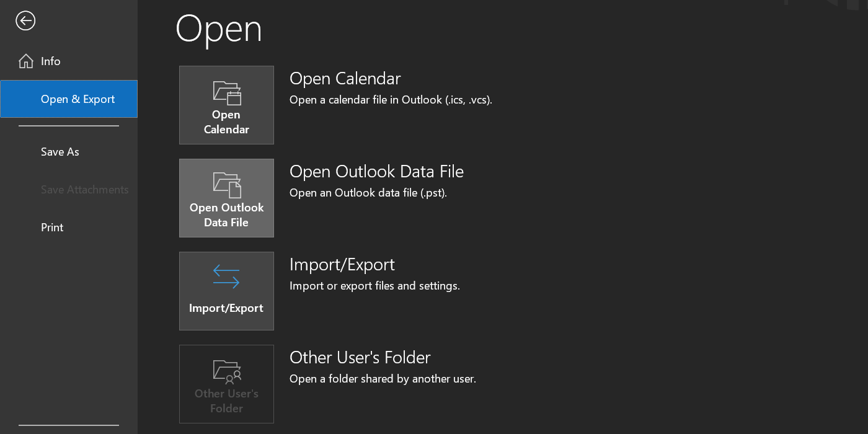The height and width of the screenshot is (434, 868).
Task: Switch to the Print page
Action: [x=51, y=228]
